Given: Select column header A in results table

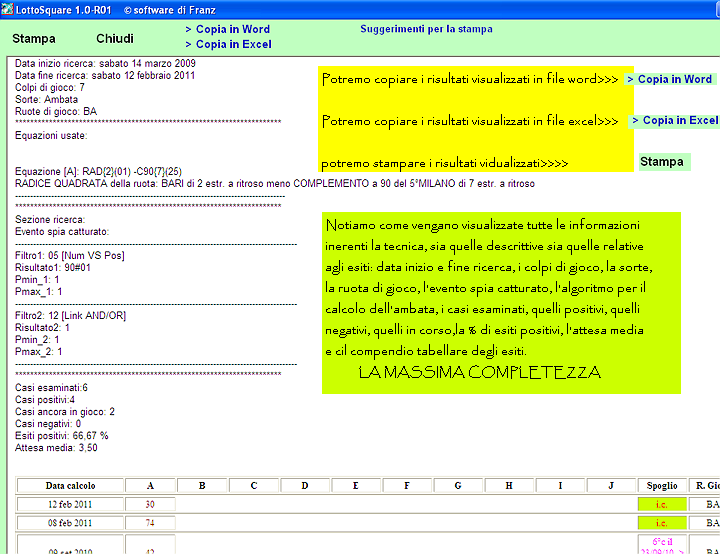Looking at the screenshot, I should pyautogui.click(x=150, y=486).
